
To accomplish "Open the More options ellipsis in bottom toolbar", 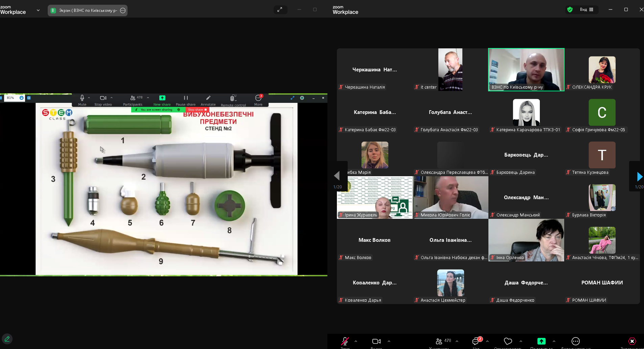I will click(576, 341).
